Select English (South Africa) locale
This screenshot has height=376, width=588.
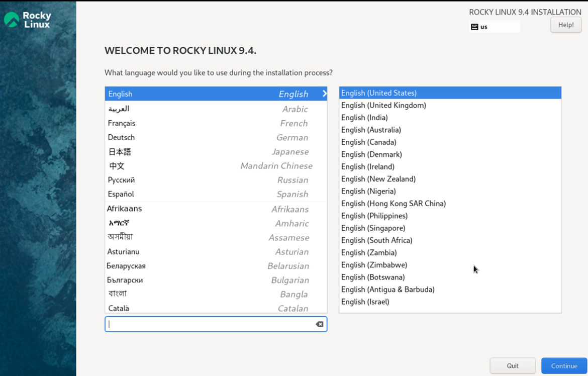pyautogui.click(x=450, y=241)
